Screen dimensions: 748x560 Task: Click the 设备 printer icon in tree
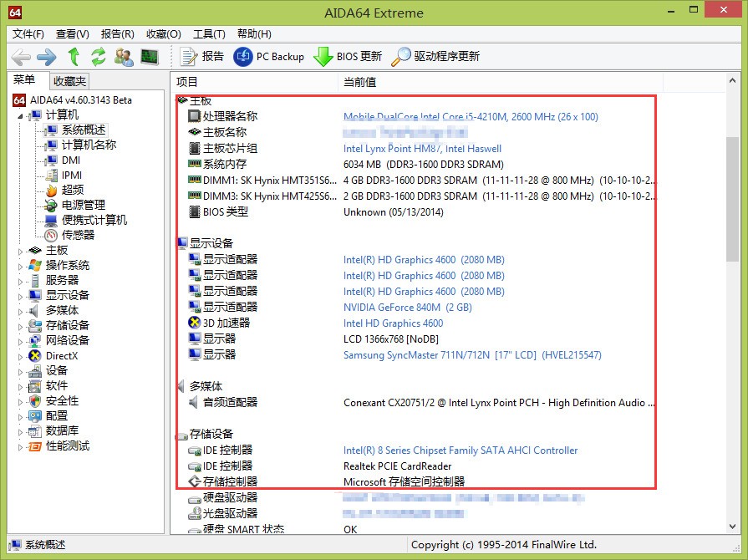[x=35, y=371]
